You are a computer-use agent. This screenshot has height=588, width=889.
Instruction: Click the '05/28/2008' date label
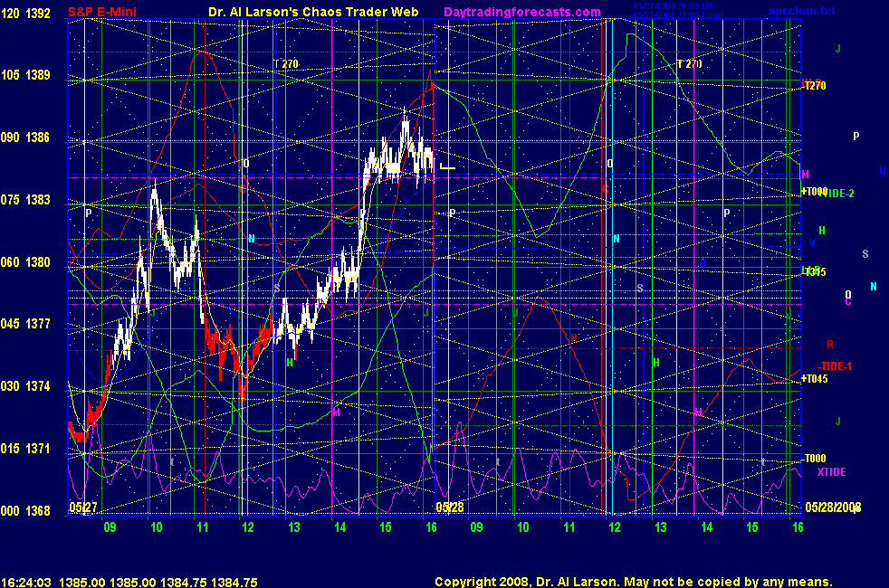(x=833, y=507)
